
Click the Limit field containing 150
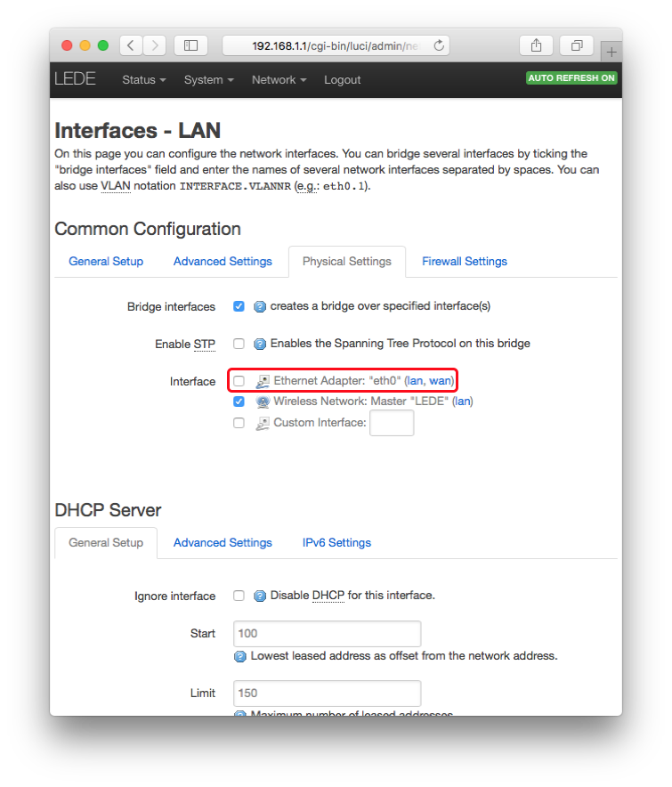click(327, 694)
